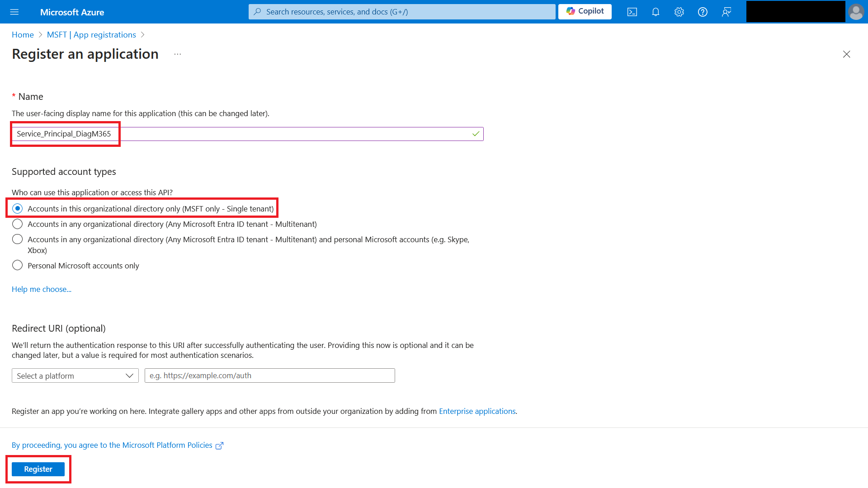This screenshot has width=868, height=488.
Task: Go to the Home breadcrumb
Action: coord(23,35)
